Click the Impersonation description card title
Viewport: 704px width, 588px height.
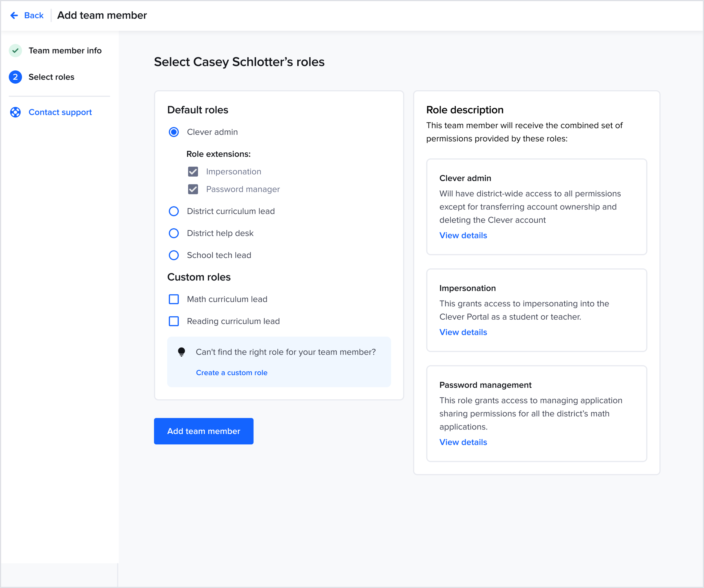click(468, 288)
